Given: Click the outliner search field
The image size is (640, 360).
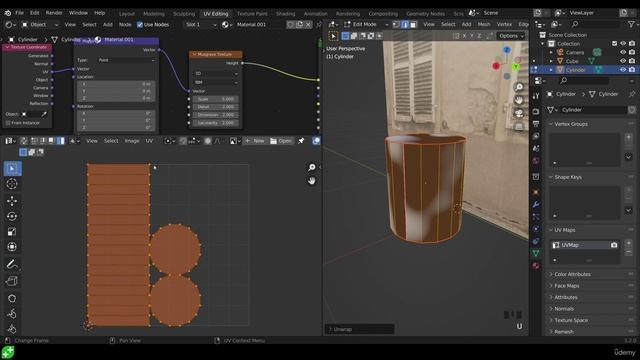Looking at the screenshot, I should [596, 25].
